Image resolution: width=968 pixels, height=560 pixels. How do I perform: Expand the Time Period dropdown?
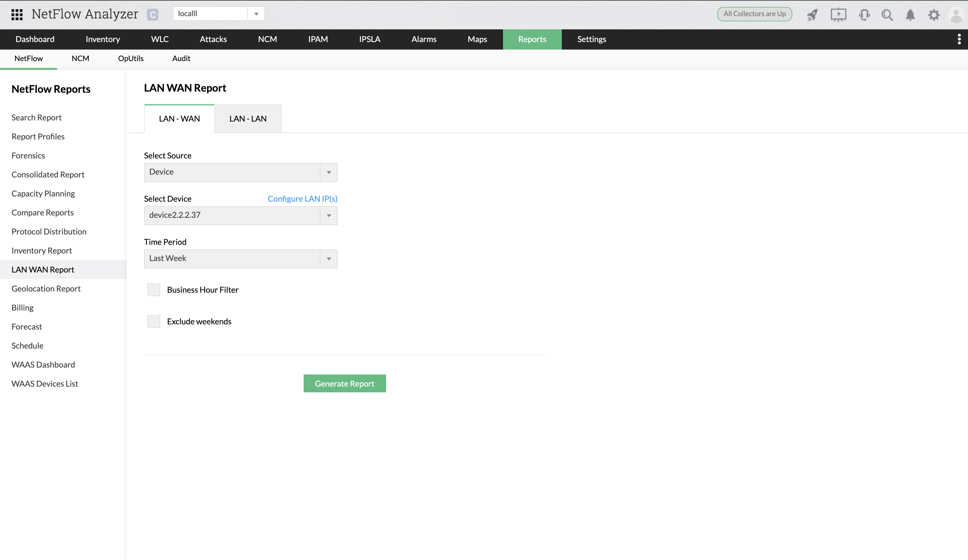241,258
